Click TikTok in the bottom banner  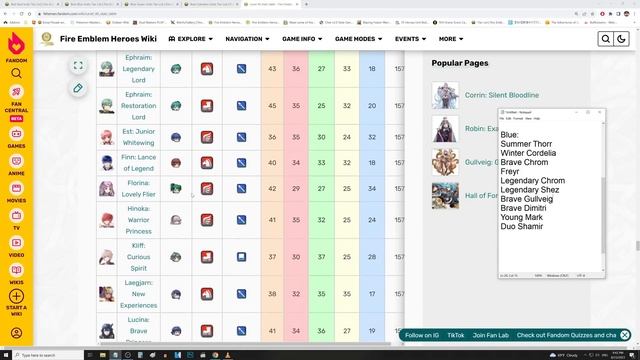pyautogui.click(x=456, y=335)
